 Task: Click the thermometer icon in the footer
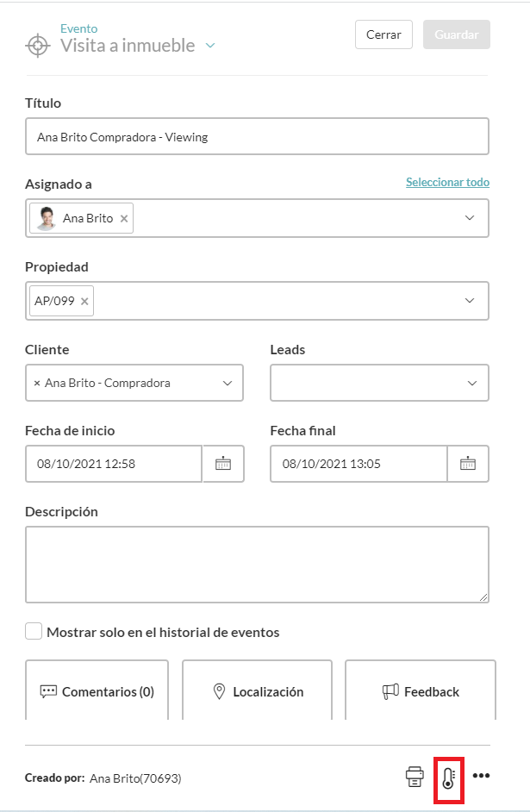[448, 777]
